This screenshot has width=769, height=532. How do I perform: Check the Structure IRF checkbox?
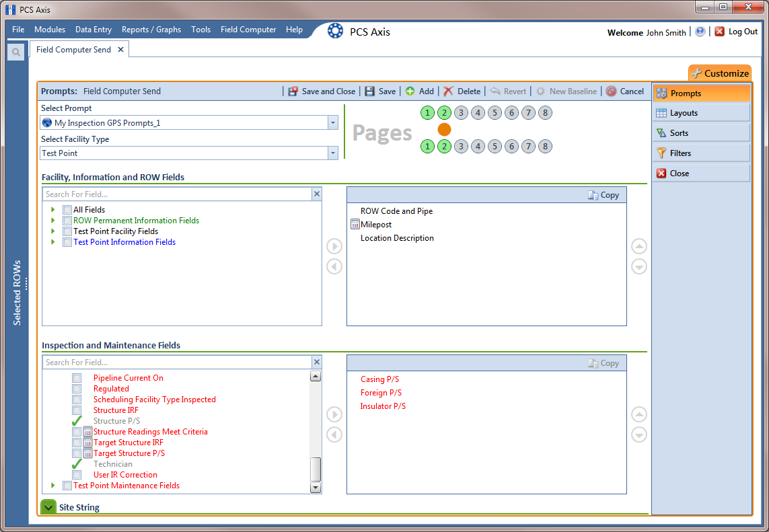[77, 410]
